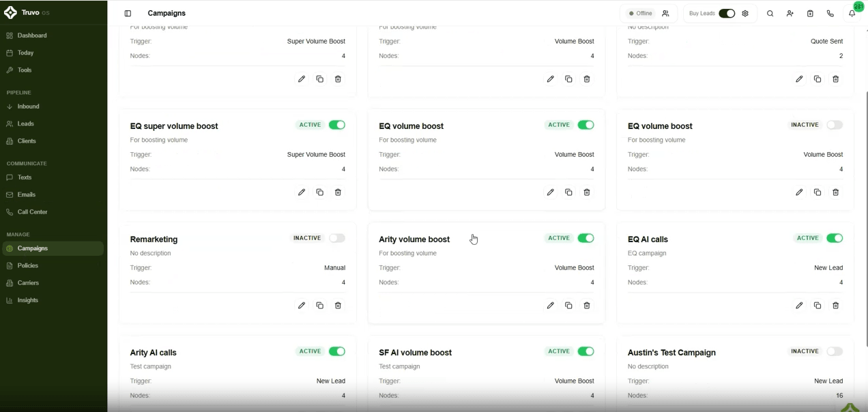
Task: Click the Arity volume boost title
Action: [414, 239]
